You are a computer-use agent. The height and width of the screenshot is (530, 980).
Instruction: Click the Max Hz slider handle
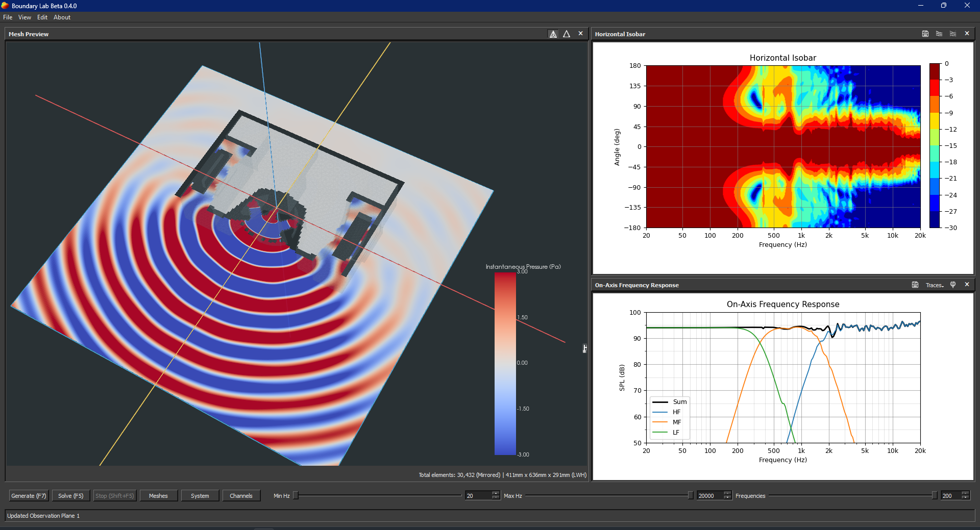click(x=691, y=495)
